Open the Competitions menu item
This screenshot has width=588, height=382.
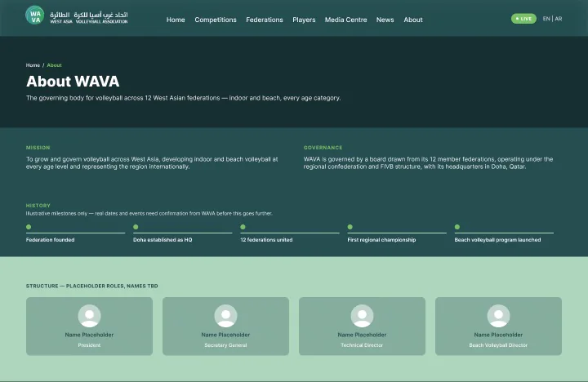click(x=216, y=20)
